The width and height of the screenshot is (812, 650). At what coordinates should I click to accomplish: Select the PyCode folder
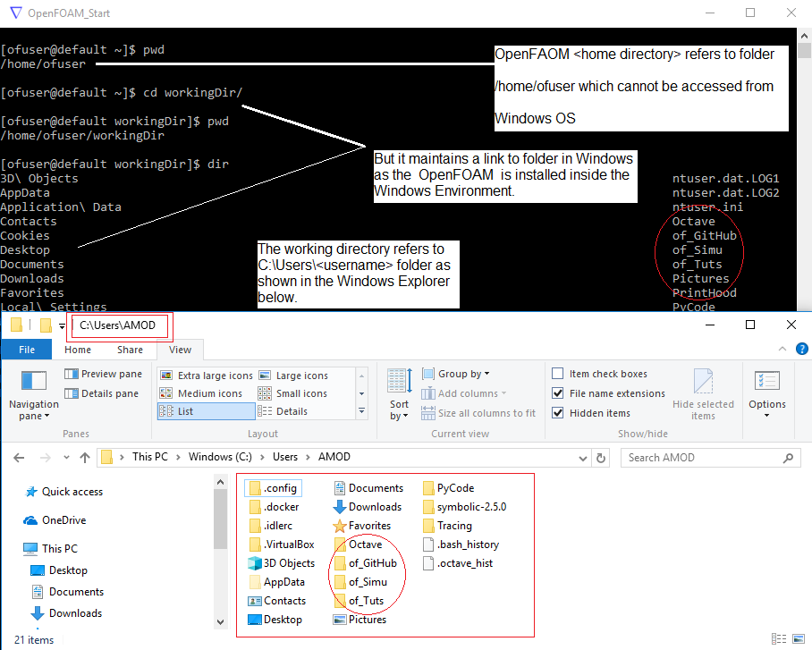(448, 488)
